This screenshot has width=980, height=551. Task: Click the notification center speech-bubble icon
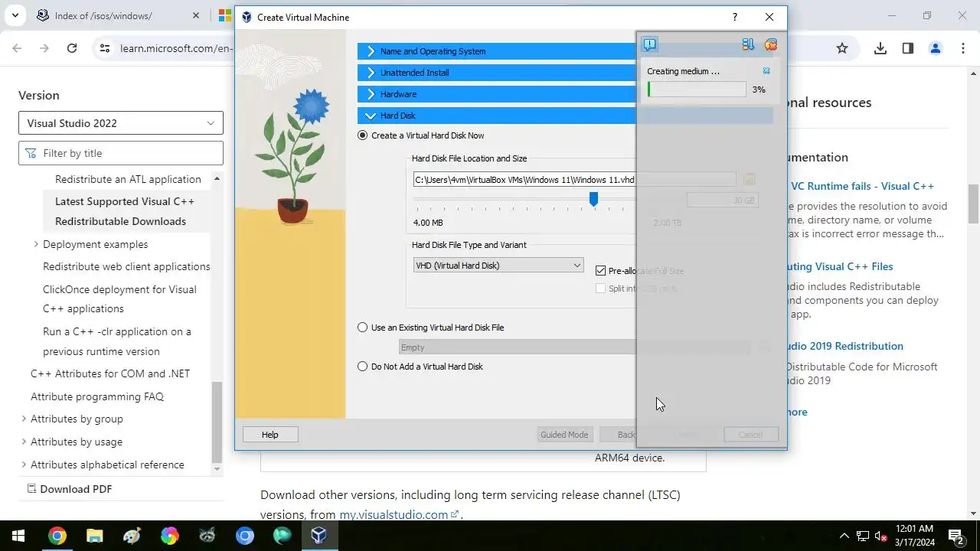649,44
